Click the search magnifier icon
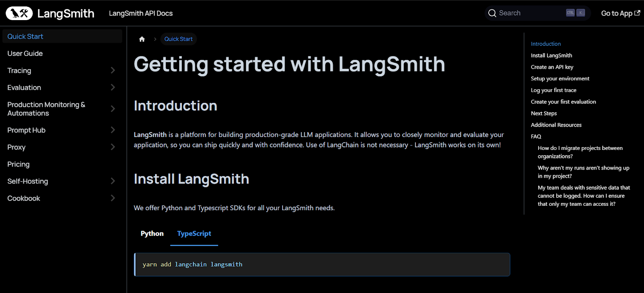The width and height of the screenshot is (644, 293). [x=492, y=13]
